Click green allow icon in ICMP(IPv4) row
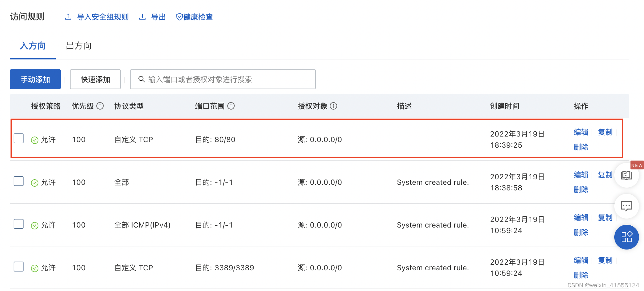Image resolution: width=644 pixels, height=291 pixels. click(x=35, y=225)
